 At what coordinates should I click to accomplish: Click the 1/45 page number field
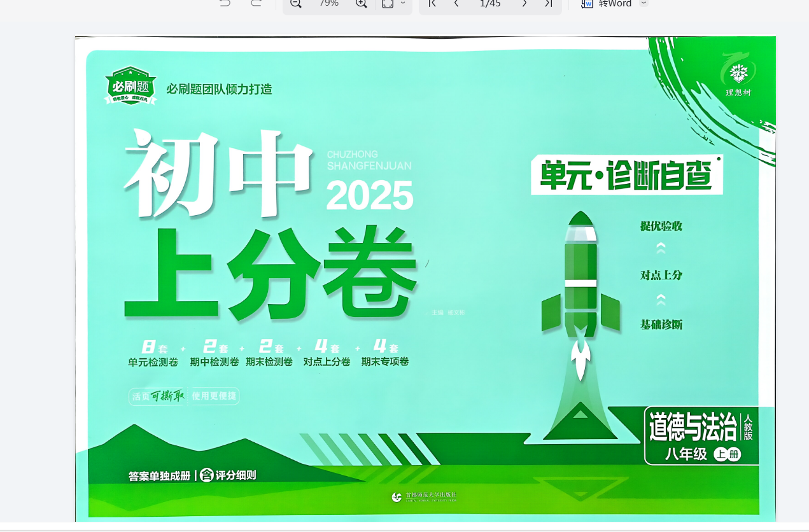(x=490, y=3)
